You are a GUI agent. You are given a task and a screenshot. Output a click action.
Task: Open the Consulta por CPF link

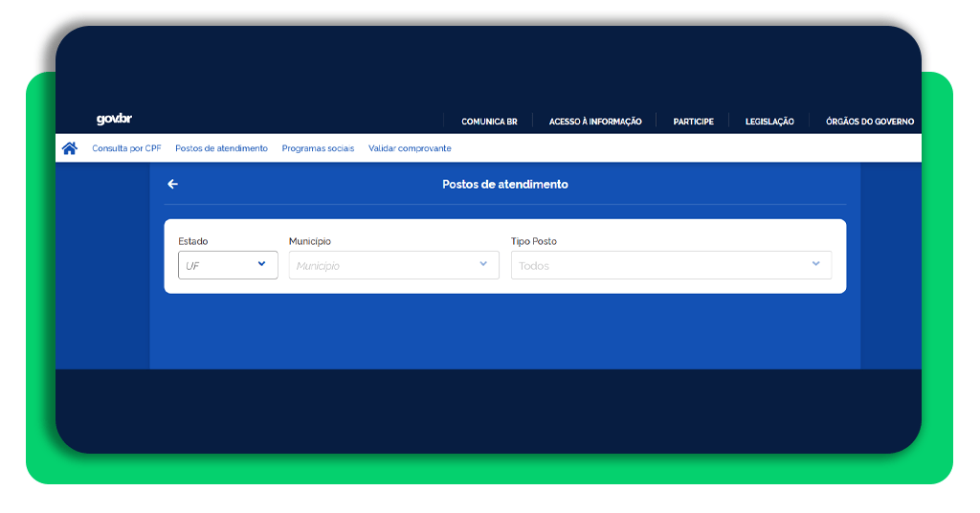pyautogui.click(x=126, y=149)
